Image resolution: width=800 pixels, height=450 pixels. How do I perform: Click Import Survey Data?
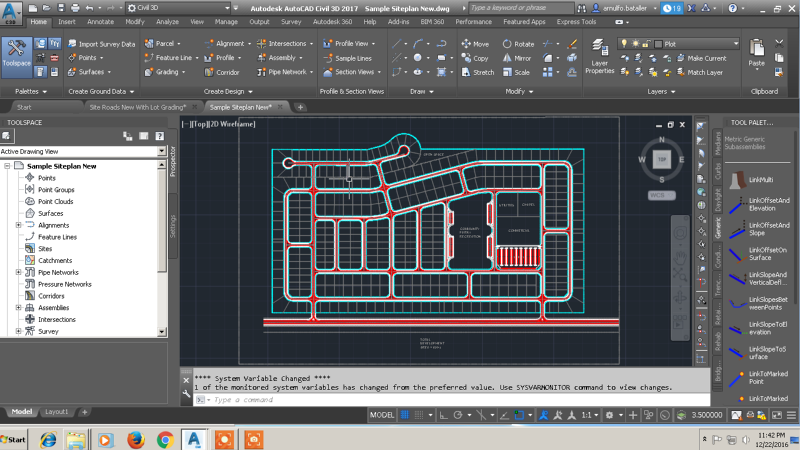102,44
